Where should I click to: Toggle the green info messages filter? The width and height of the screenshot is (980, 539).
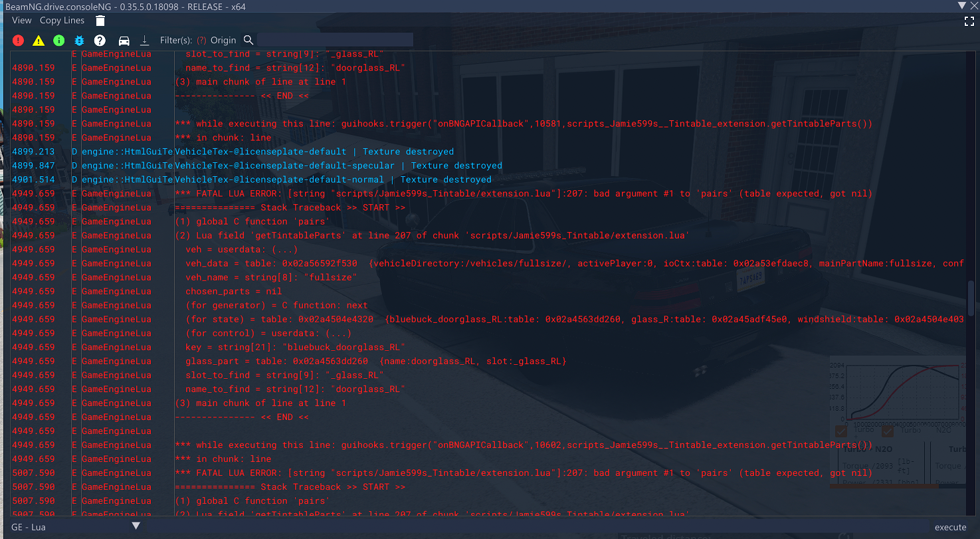(59, 41)
